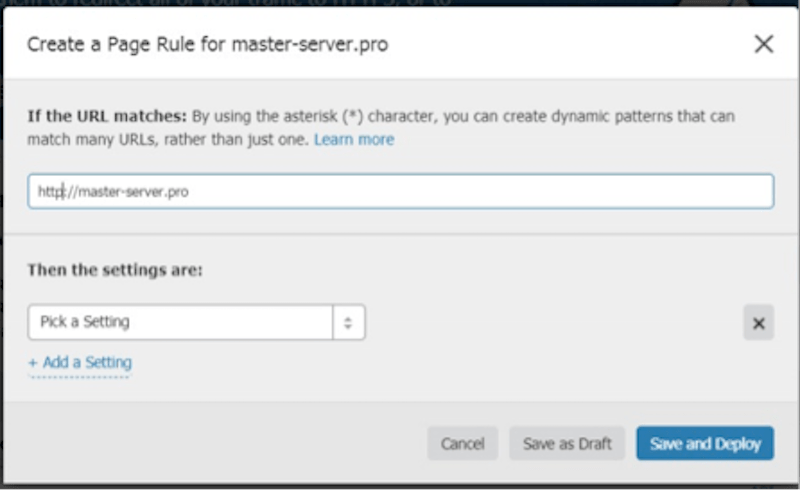Click the http prefix in the URL field
This screenshot has height=491, width=800.
(48, 192)
